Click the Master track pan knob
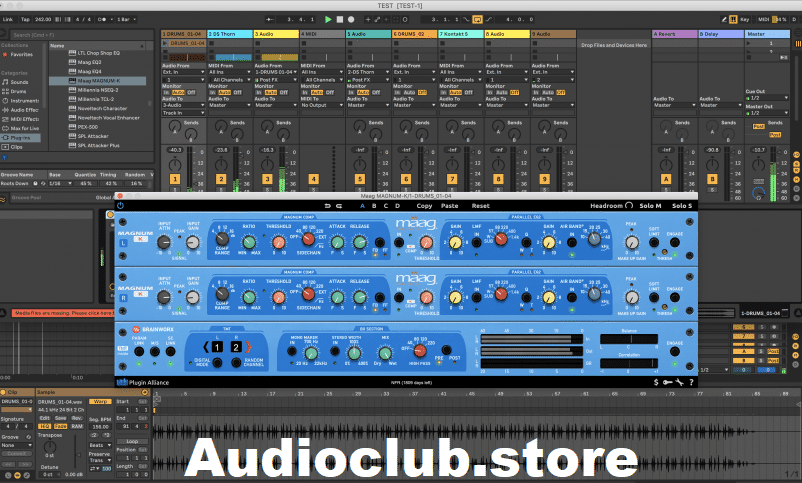Image resolution: width=802 pixels, height=483 pixels. 758,165
